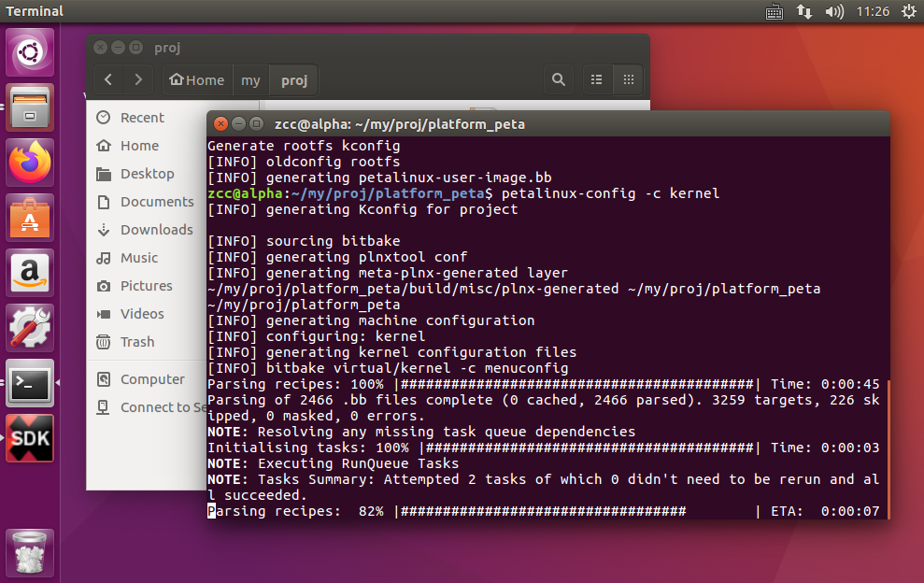924x583 pixels.
Task: Switch the file manager to grid view
Action: (x=628, y=80)
